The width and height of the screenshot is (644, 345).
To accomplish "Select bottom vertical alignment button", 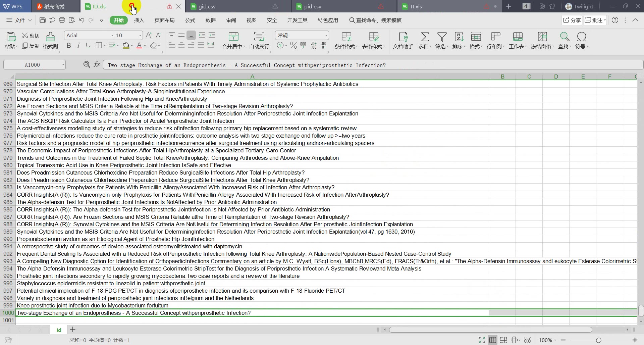I will click(191, 35).
